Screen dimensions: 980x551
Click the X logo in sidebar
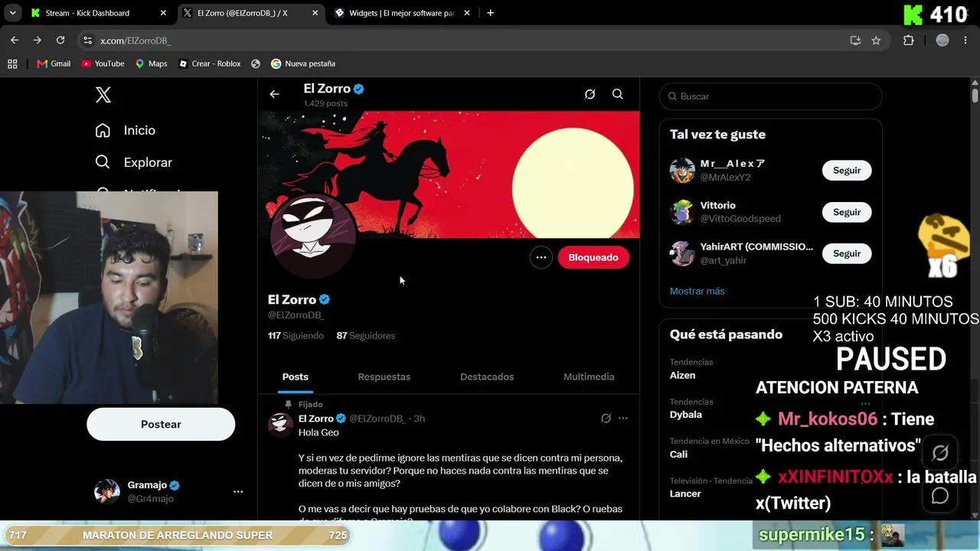(103, 95)
